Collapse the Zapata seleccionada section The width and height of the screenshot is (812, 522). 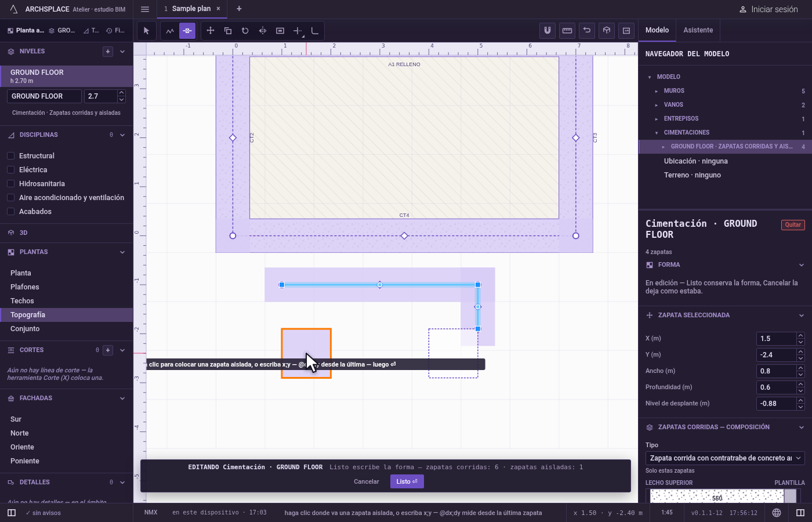coord(802,316)
